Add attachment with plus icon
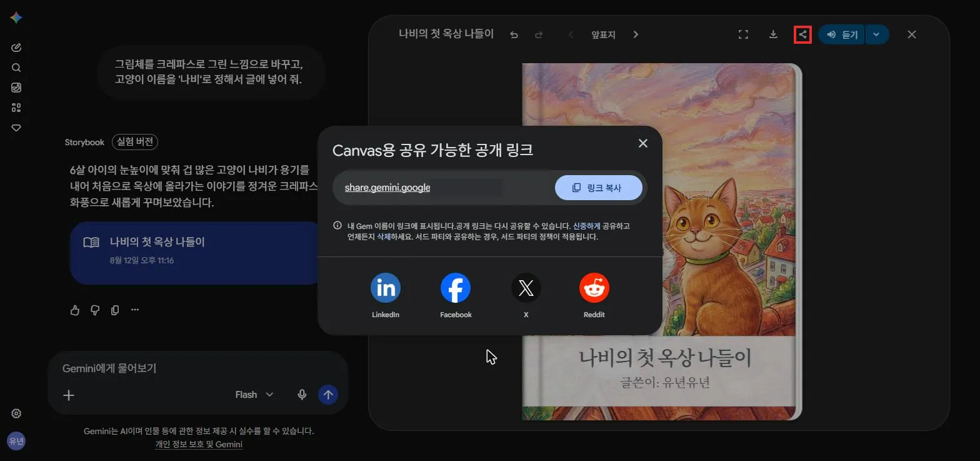The image size is (980, 461). pos(69,395)
